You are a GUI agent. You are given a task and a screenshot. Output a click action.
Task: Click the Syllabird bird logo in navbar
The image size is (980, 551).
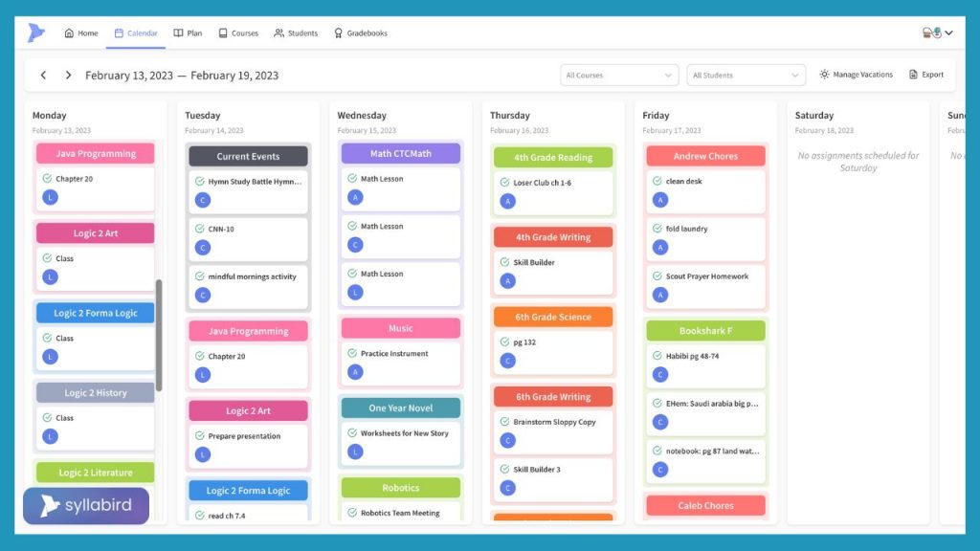tap(36, 33)
